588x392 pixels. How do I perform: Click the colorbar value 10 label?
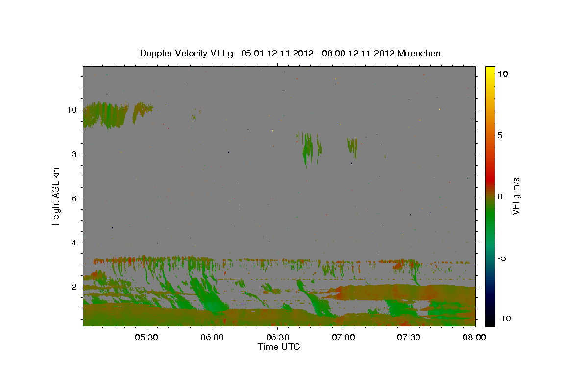502,74
